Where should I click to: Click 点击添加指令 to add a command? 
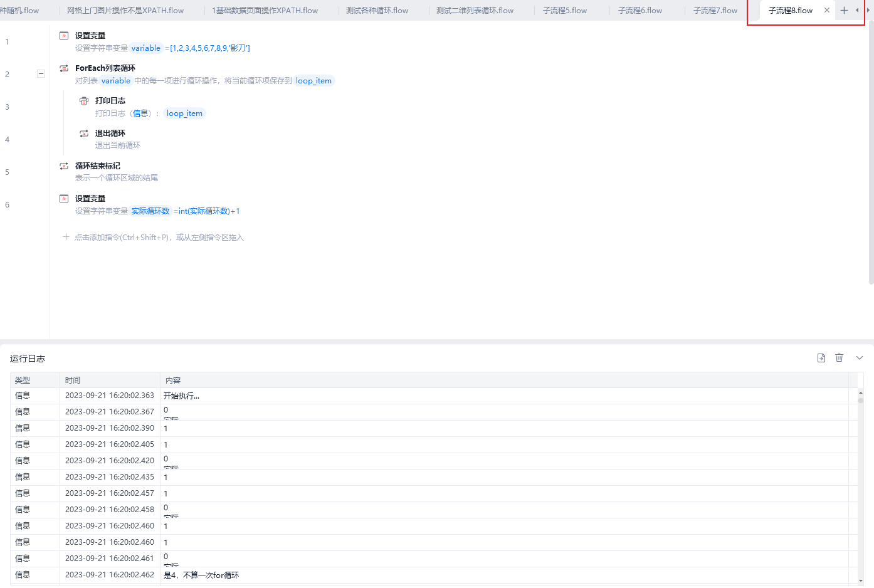(153, 238)
